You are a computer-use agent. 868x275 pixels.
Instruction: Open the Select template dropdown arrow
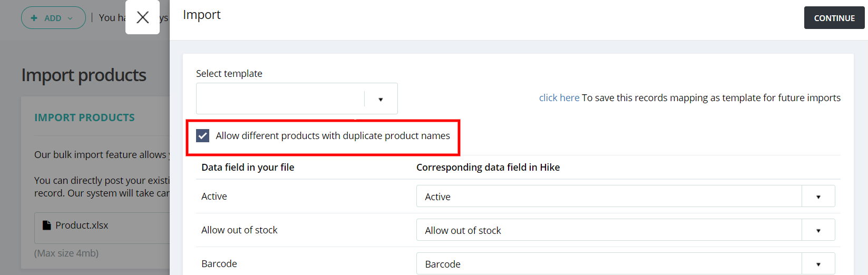tap(381, 99)
